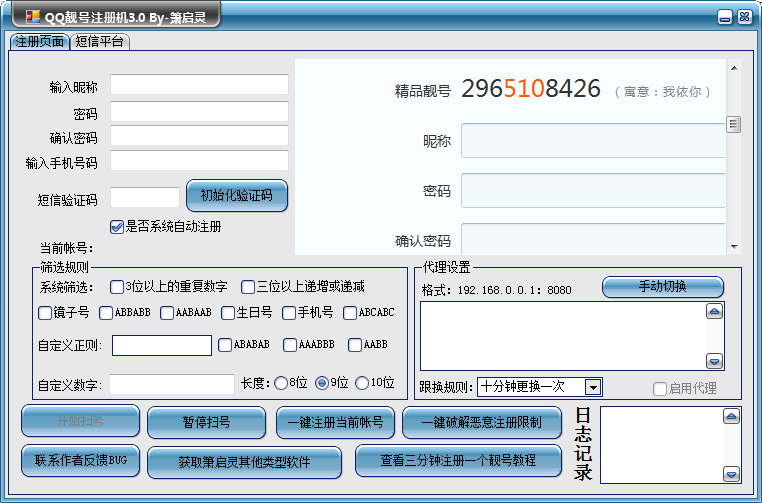Click 一键注册当前帐号 button
Viewport: 762px width, 503px height.
coord(335,423)
